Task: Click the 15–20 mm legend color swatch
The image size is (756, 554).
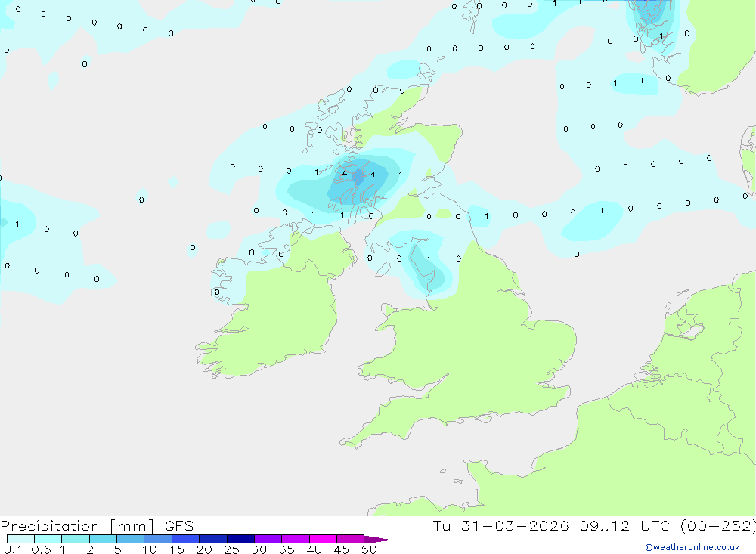Action: [186, 539]
